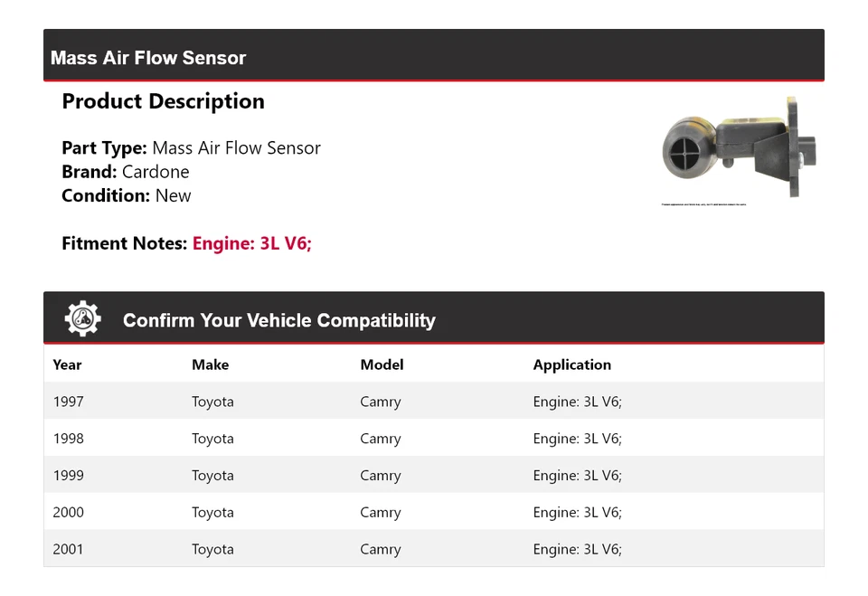
Task: Select the 1998 year cell
Action: click(x=68, y=439)
